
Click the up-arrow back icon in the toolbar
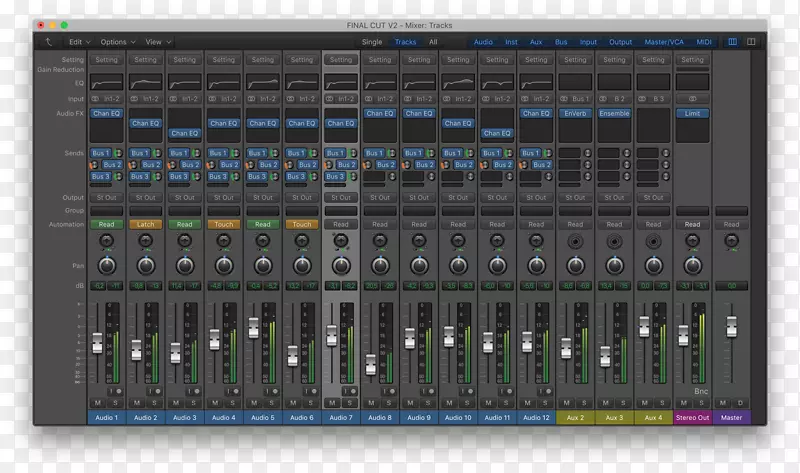50,42
